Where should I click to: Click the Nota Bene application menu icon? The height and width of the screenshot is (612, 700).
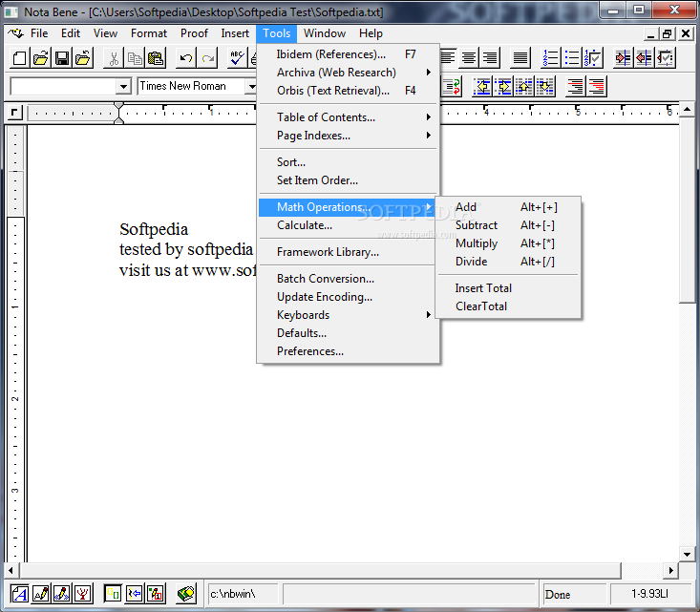pos(15,33)
